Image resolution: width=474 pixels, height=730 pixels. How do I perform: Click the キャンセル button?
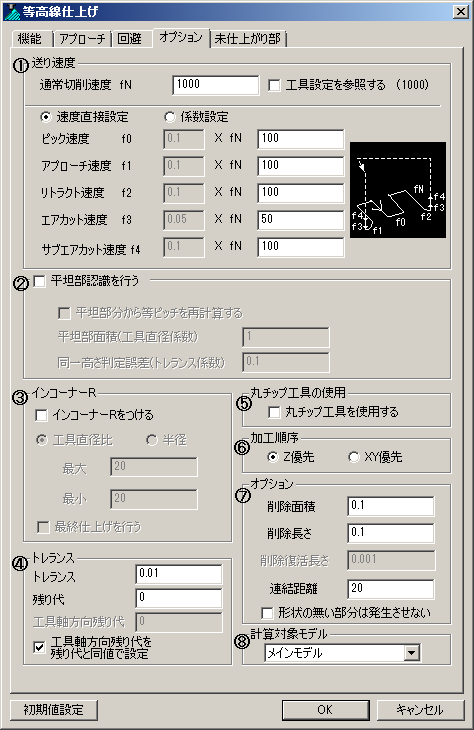point(420,710)
